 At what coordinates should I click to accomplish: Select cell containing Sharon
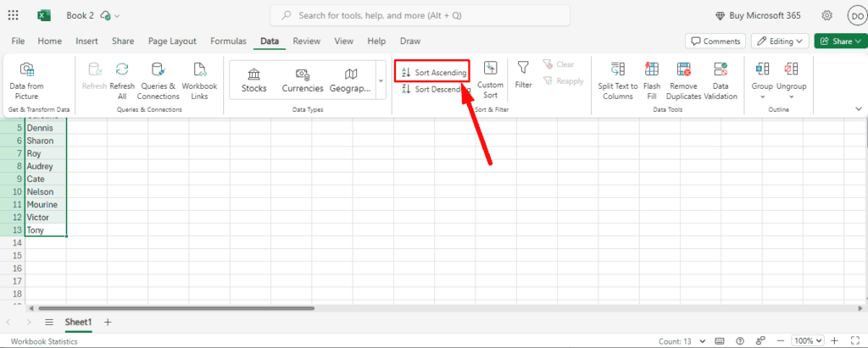pos(46,141)
